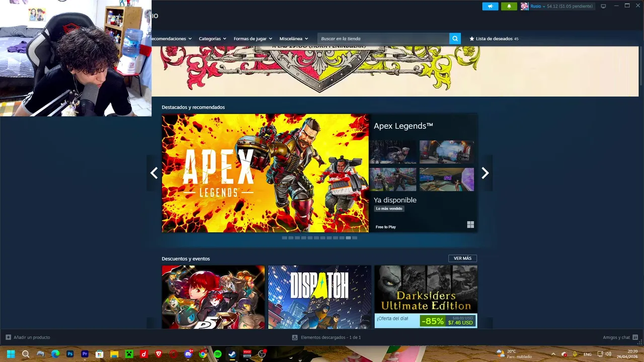The image size is (644, 362).
Task: Open Premiere Pro from the taskbar
Action: pyautogui.click(x=85, y=354)
